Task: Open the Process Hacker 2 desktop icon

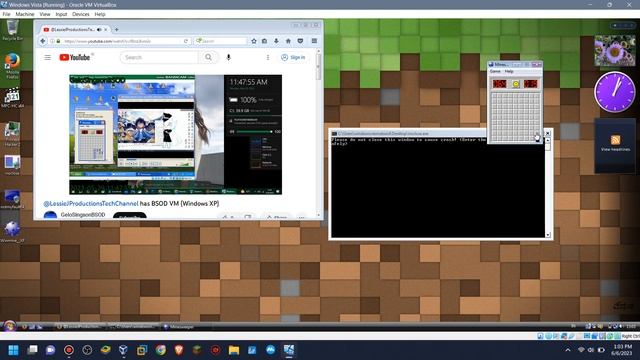Action: 12,135
